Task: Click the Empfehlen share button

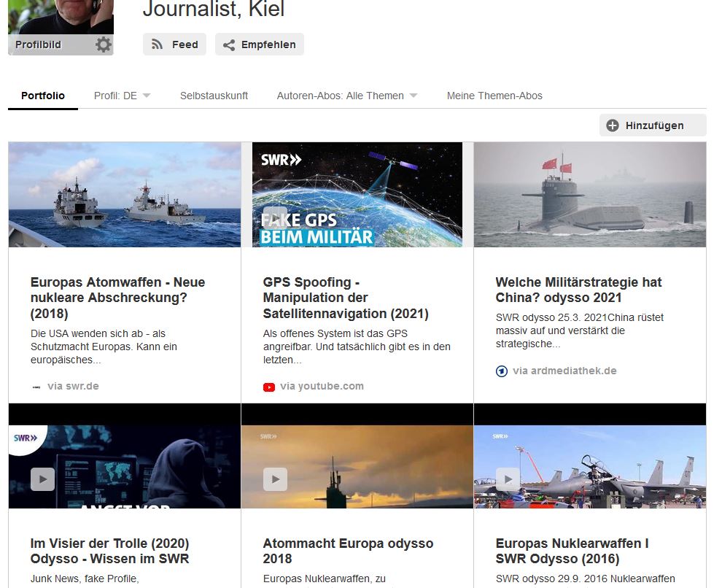Action: pyautogui.click(x=259, y=45)
